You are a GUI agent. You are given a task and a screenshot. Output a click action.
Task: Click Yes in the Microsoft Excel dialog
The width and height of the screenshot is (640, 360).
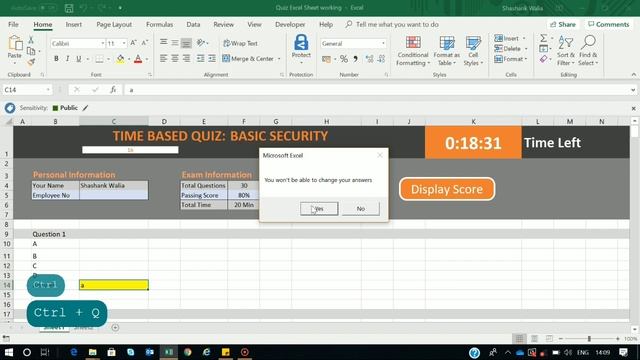click(319, 209)
